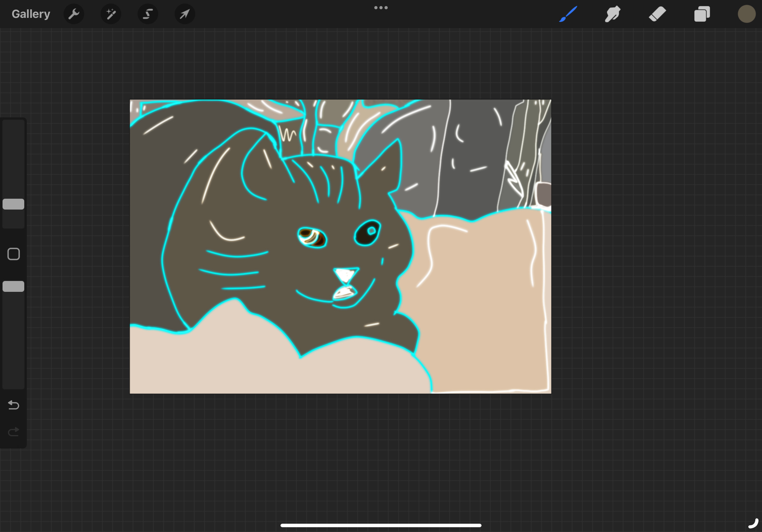The image size is (762, 532).
Task: Redo with the redo arrow
Action: (13, 432)
